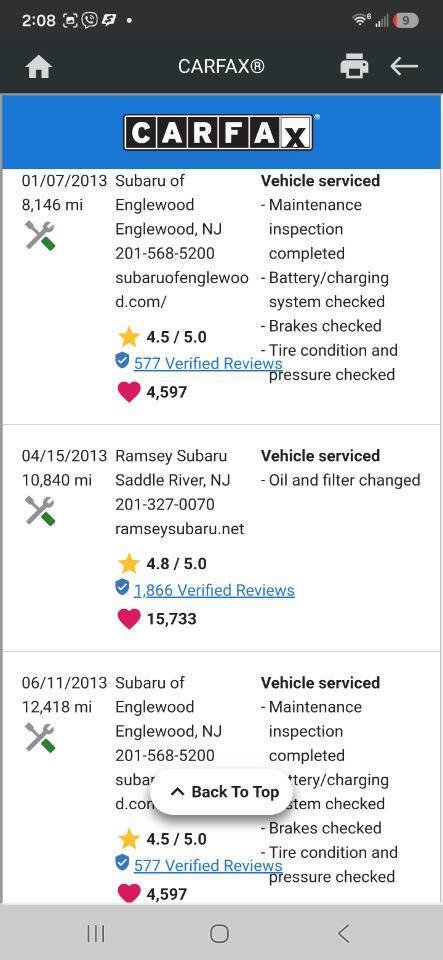443x960 pixels.
Task: Tap the heart icon beside first 4,597
Action: point(128,392)
